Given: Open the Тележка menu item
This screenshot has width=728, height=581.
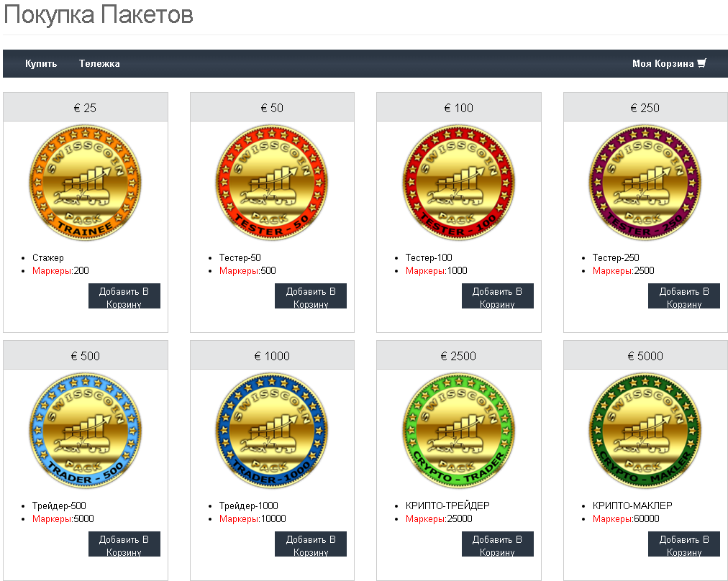Looking at the screenshot, I should pyautogui.click(x=99, y=63).
